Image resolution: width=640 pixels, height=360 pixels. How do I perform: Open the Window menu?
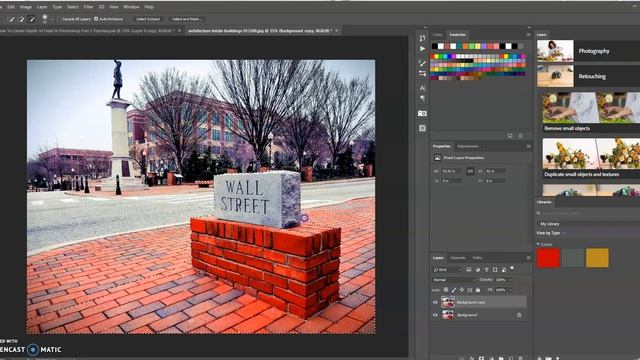(x=131, y=7)
